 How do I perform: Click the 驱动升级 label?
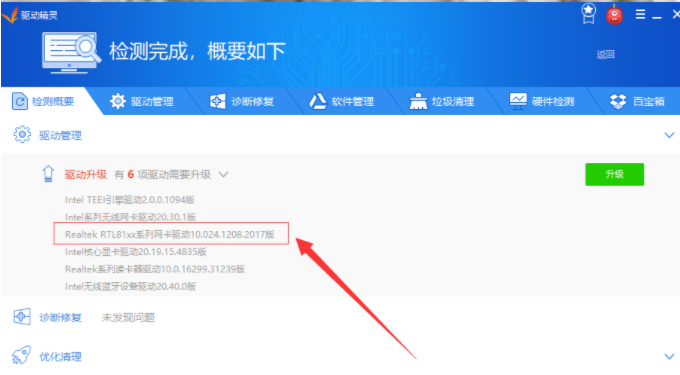(x=85, y=174)
